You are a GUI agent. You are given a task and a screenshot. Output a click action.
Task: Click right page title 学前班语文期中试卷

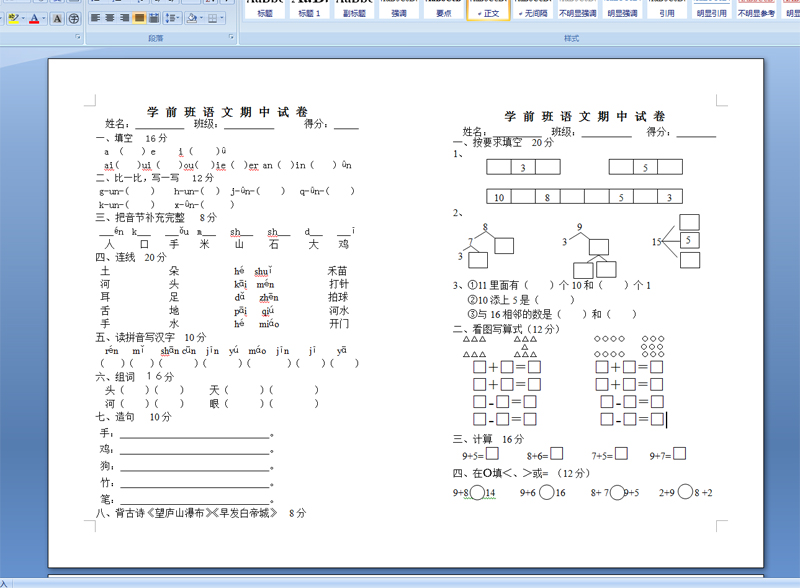tap(585, 116)
